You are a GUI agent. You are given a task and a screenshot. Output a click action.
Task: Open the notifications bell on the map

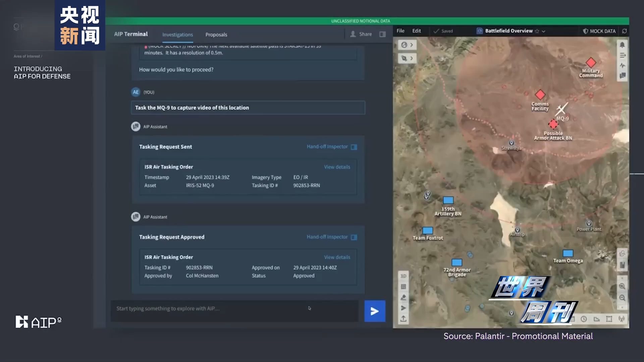622,45
